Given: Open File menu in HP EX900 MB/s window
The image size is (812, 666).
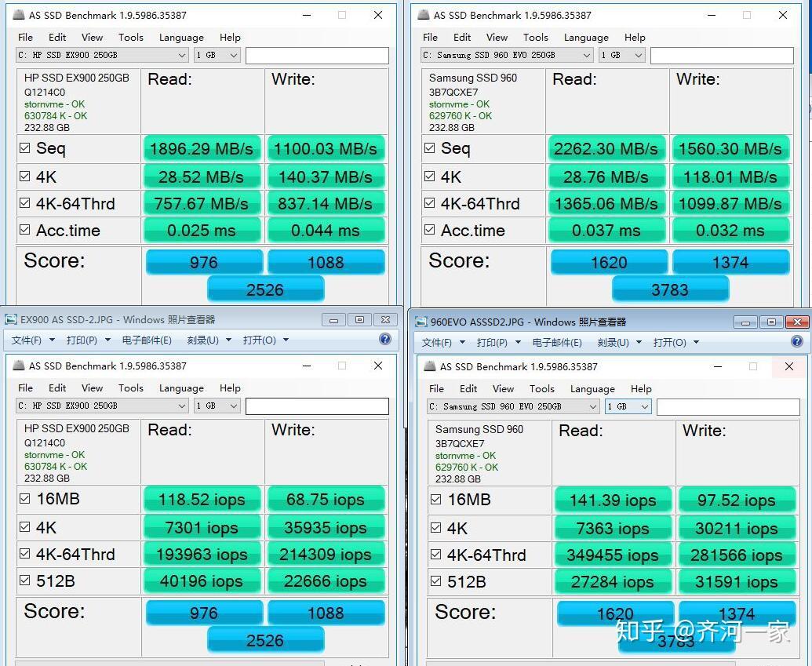Looking at the screenshot, I should 25,38.
